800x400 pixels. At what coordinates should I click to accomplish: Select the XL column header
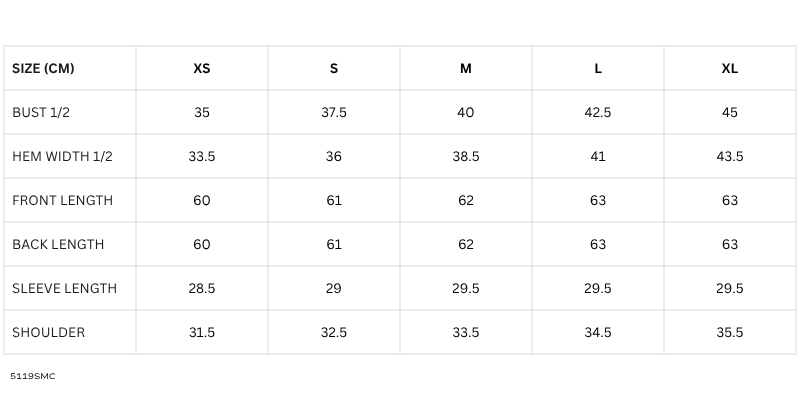pos(730,69)
